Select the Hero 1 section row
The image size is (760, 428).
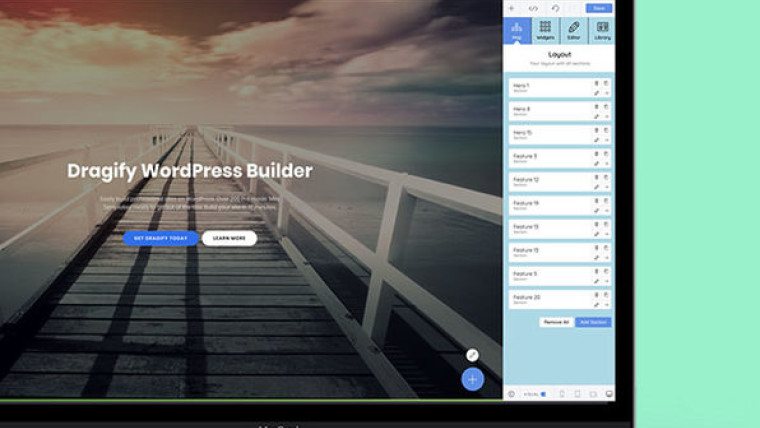click(x=559, y=88)
